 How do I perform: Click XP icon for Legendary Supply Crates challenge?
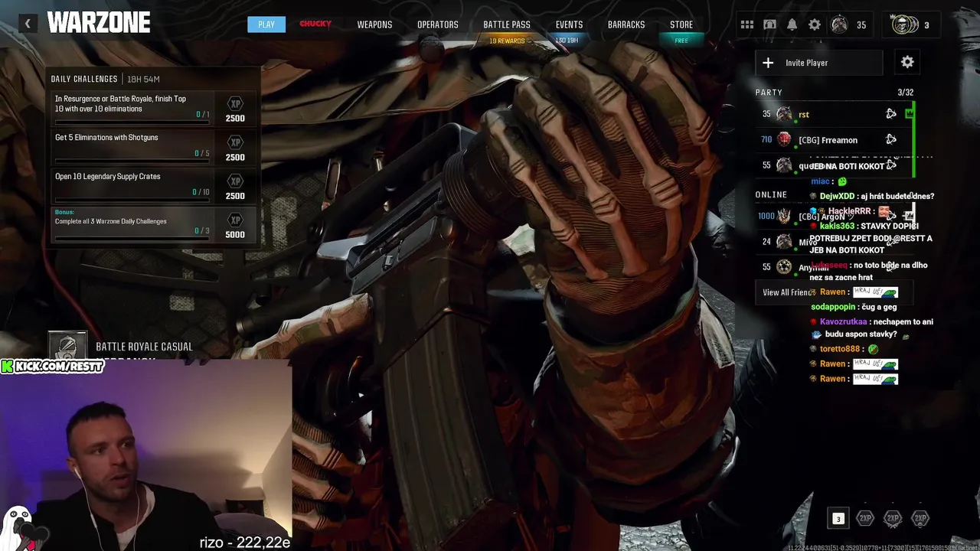click(235, 181)
